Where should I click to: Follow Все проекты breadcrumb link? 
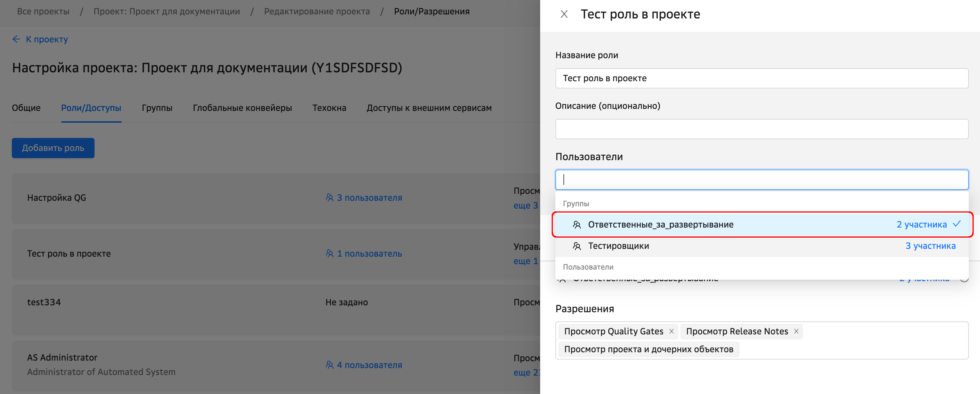(x=43, y=12)
